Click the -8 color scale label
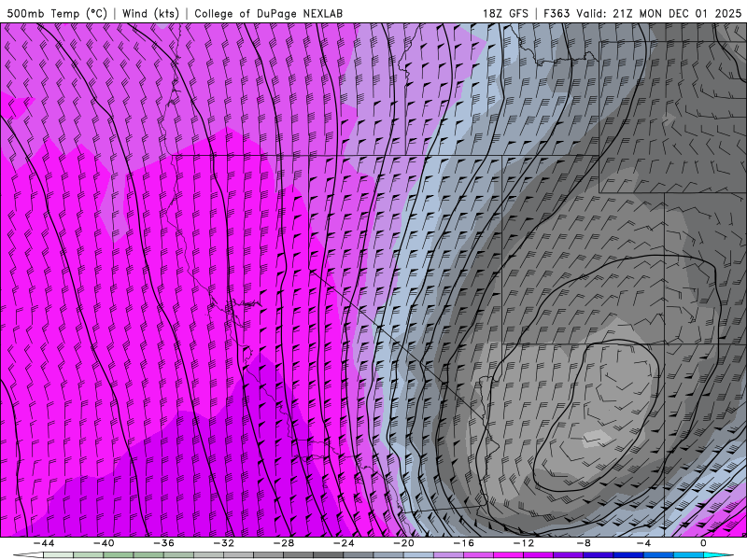 pos(584,543)
